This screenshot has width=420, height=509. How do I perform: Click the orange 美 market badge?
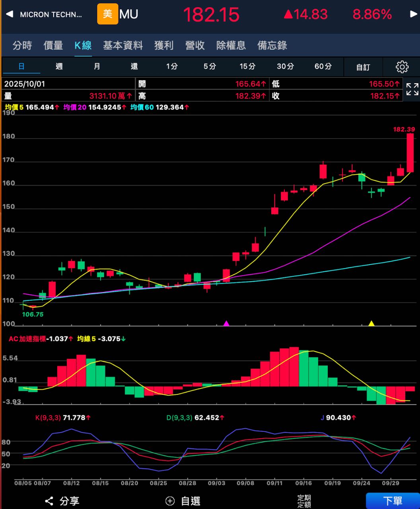(107, 14)
